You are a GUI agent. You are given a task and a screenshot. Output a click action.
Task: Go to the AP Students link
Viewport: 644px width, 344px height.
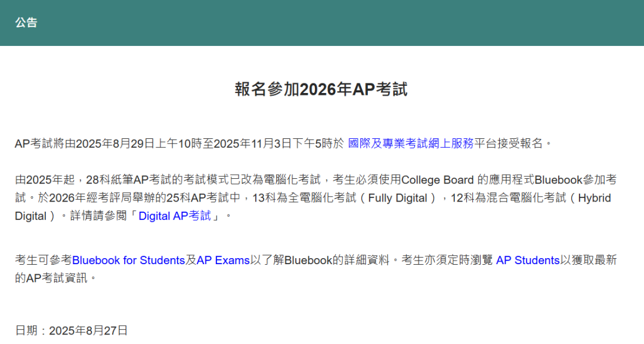tap(528, 261)
